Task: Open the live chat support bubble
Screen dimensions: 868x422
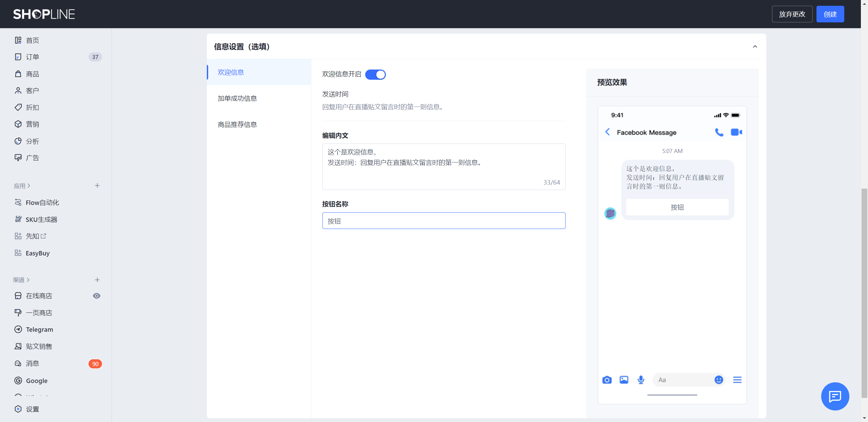Action: coord(835,396)
